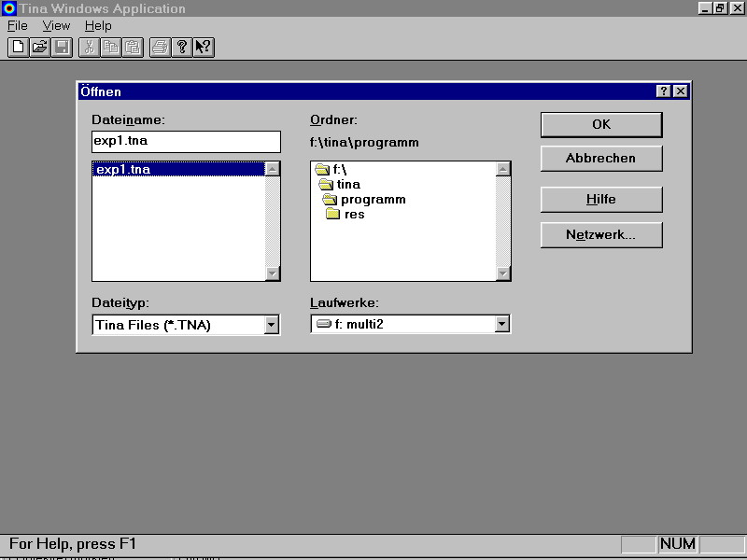The height and width of the screenshot is (560, 747).
Task: Select the res folder in folder list
Action: tap(353, 215)
